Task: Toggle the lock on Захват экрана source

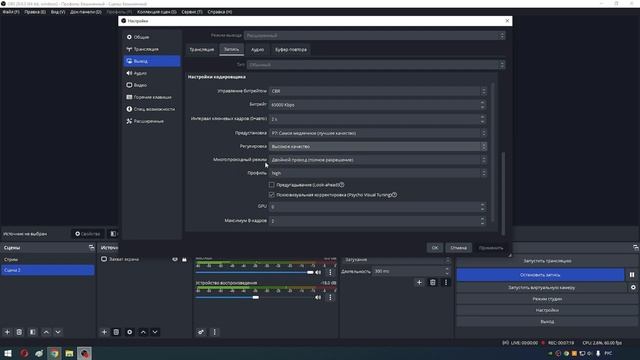Action: click(184, 259)
